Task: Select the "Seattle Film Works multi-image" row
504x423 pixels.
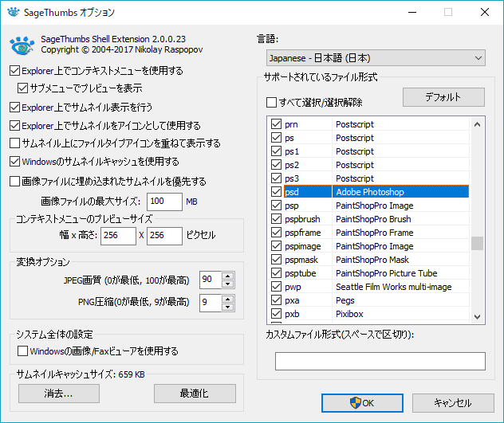Action: coord(394,287)
